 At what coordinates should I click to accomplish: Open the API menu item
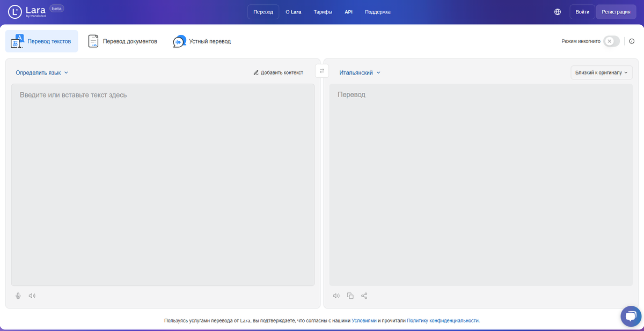pyautogui.click(x=348, y=11)
